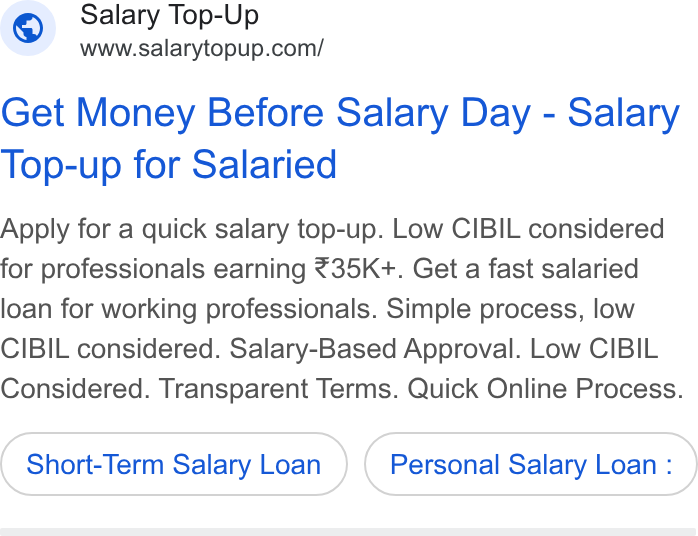Click the word 'Loan' in the Short-Term chip
The width and height of the screenshot is (698, 536).
click(x=290, y=464)
